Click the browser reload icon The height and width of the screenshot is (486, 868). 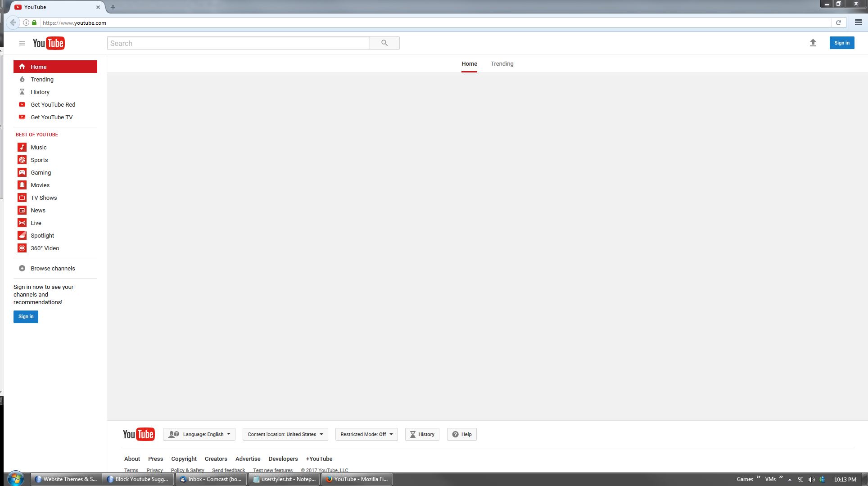point(838,22)
